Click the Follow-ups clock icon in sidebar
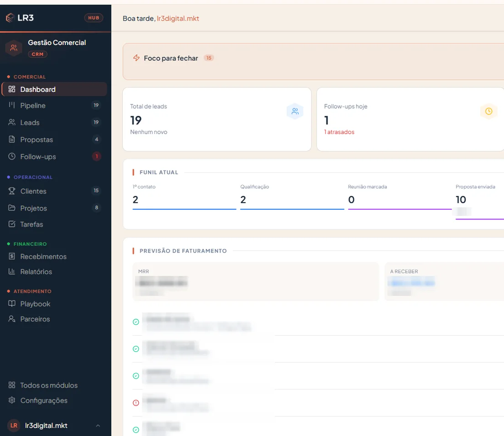504x436 pixels. (x=12, y=156)
